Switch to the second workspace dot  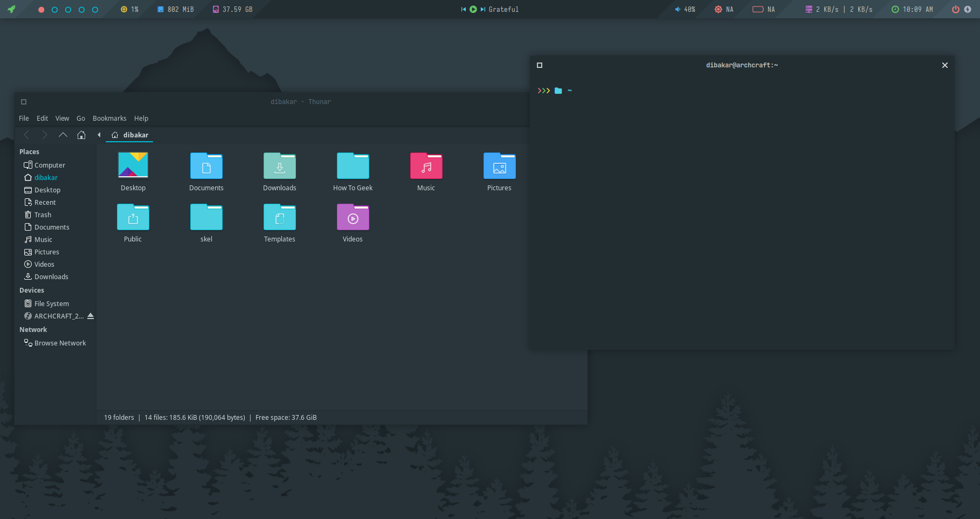click(x=54, y=10)
